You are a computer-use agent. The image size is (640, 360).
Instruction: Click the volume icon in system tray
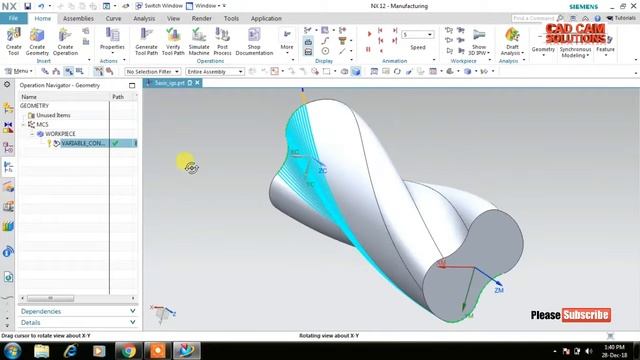(589, 351)
